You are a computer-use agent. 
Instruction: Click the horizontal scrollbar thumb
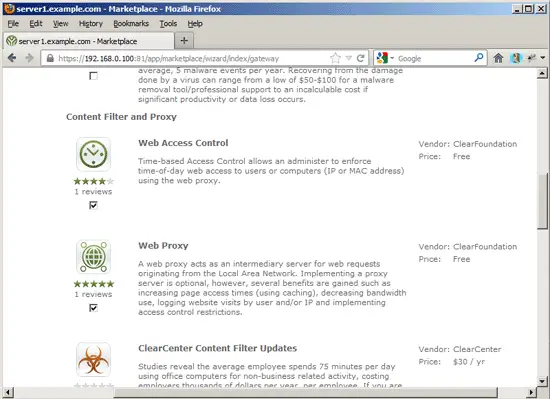pos(305,392)
